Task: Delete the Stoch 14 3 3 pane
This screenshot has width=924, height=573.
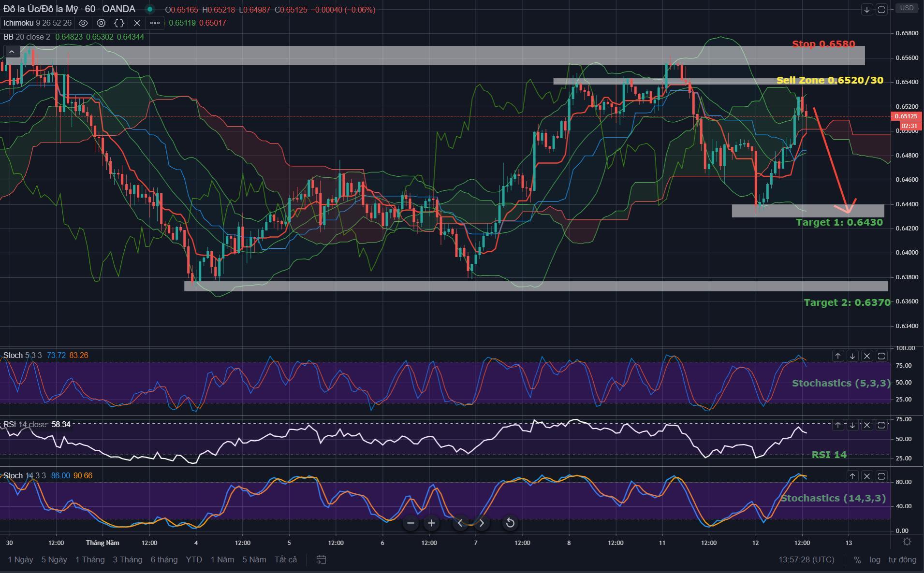Action: coord(867,476)
